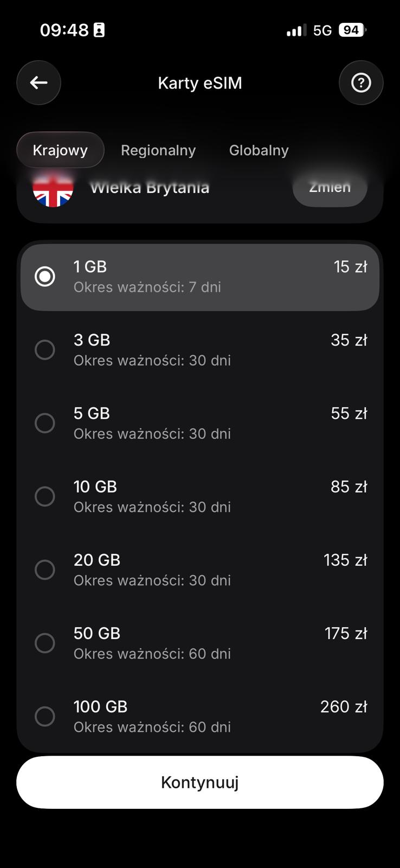The height and width of the screenshot is (868, 400).
Task: Select the 1 GB plan radio button
Action: [x=45, y=276]
